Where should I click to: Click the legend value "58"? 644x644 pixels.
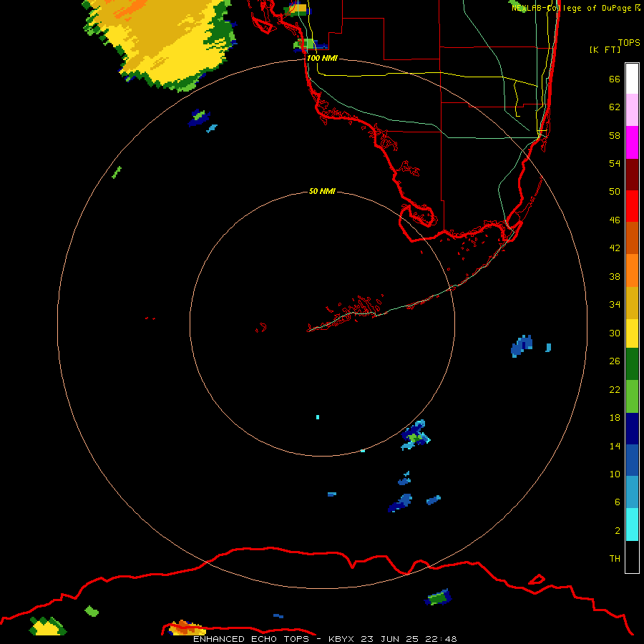coord(615,135)
